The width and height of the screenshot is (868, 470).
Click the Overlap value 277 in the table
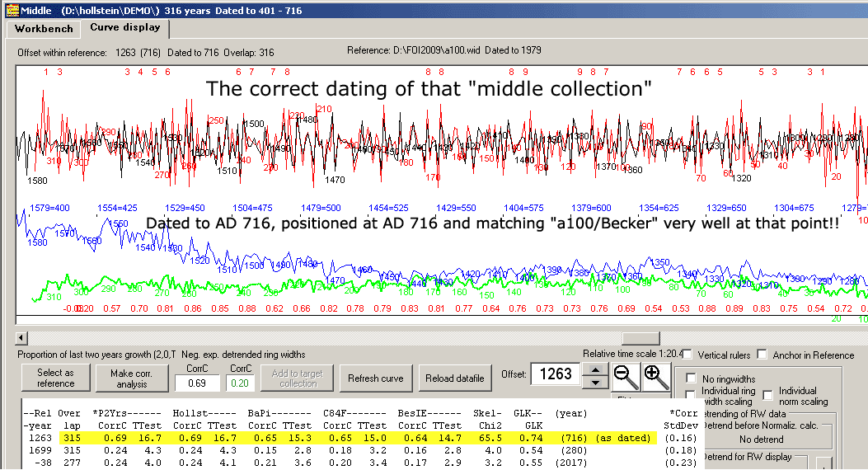click(x=72, y=463)
